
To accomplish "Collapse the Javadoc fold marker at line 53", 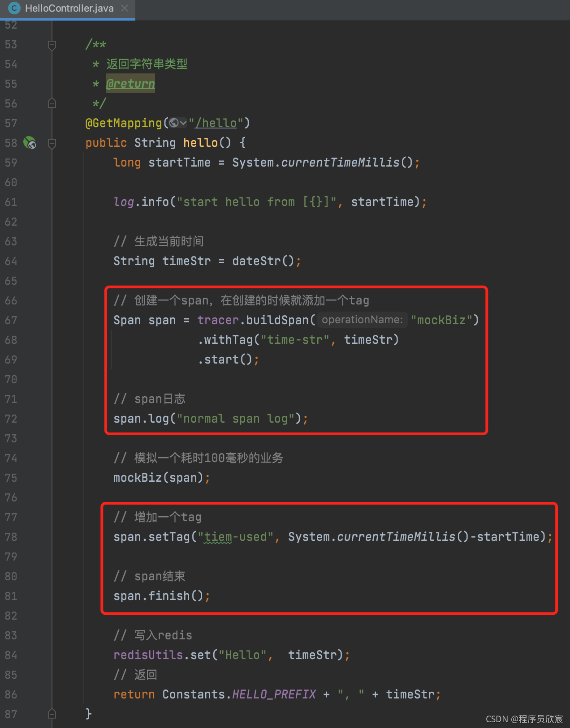I will point(52,45).
